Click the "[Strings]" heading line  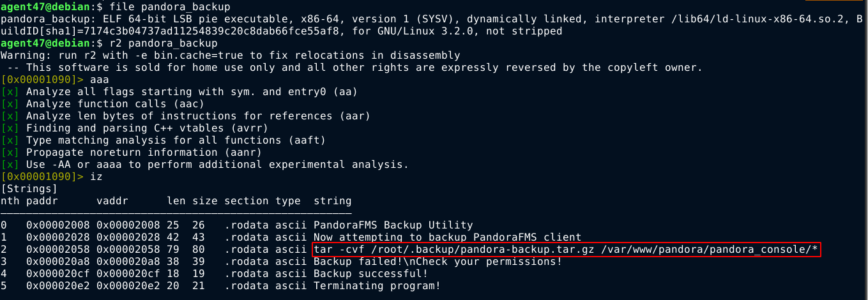point(29,189)
